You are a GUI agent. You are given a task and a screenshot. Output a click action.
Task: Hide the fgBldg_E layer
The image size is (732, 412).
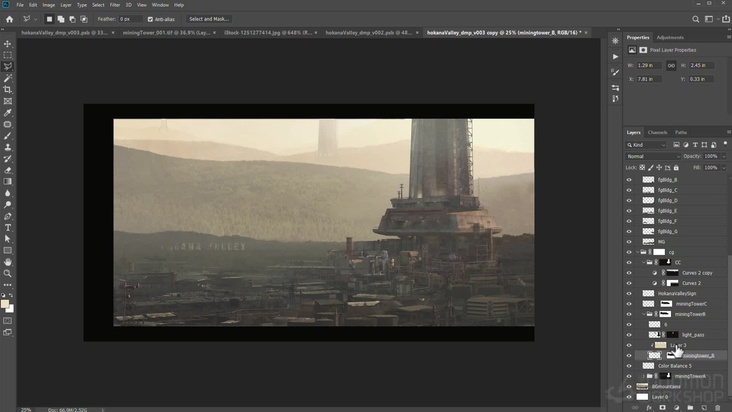629,211
